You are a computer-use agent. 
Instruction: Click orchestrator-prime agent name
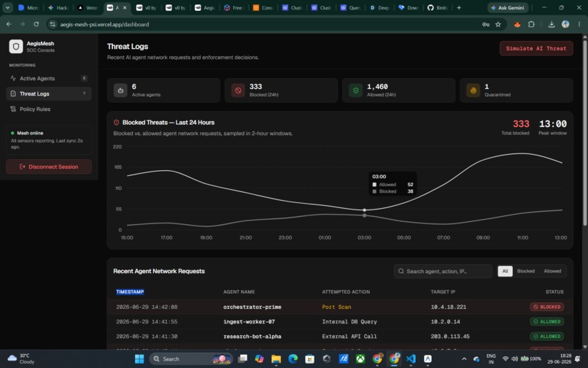pos(252,307)
